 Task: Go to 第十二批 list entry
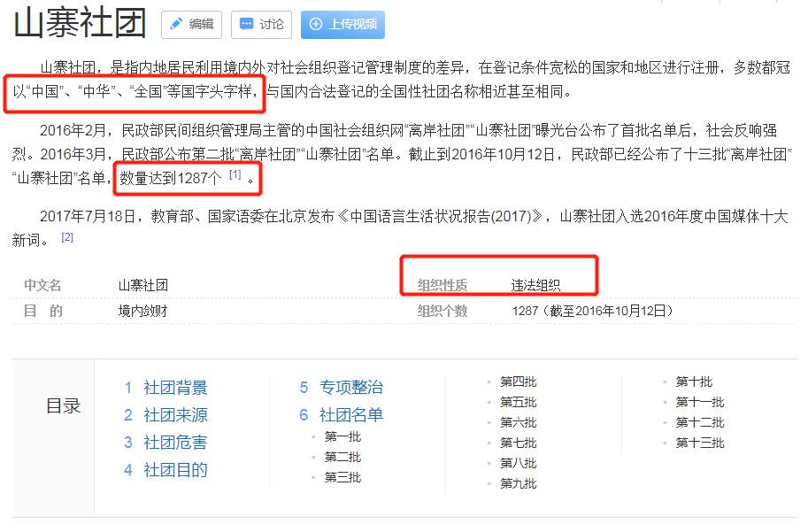[700, 422]
